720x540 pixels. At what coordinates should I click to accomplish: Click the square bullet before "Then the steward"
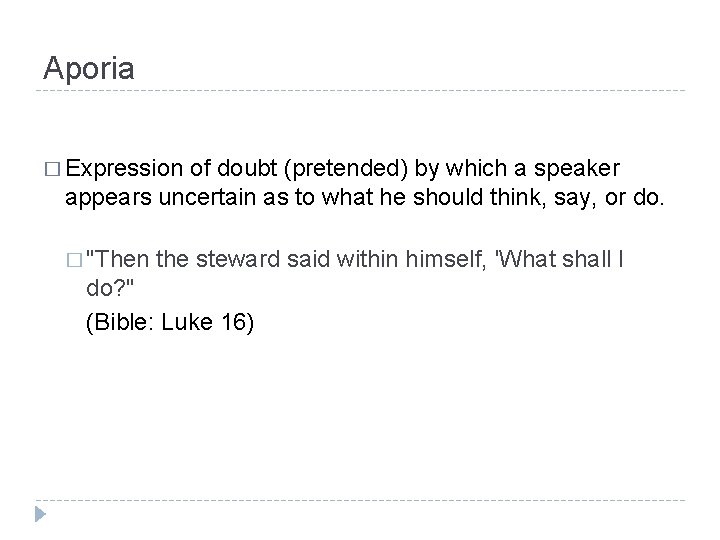click(x=75, y=263)
